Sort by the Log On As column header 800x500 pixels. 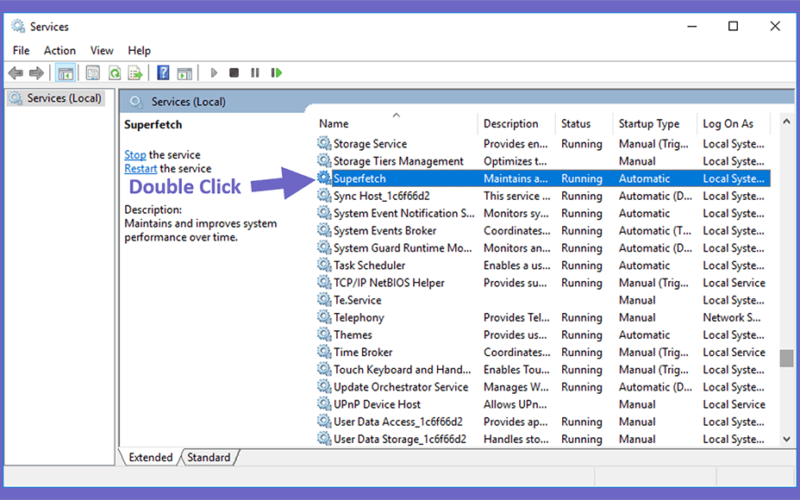734,123
